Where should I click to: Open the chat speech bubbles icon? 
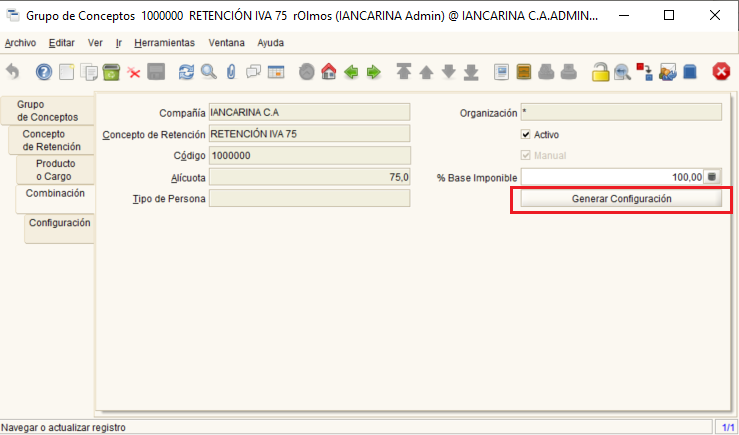click(254, 72)
